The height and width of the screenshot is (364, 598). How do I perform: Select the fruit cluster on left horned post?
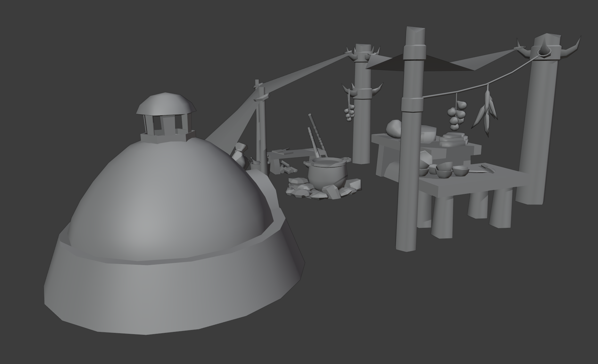click(349, 113)
